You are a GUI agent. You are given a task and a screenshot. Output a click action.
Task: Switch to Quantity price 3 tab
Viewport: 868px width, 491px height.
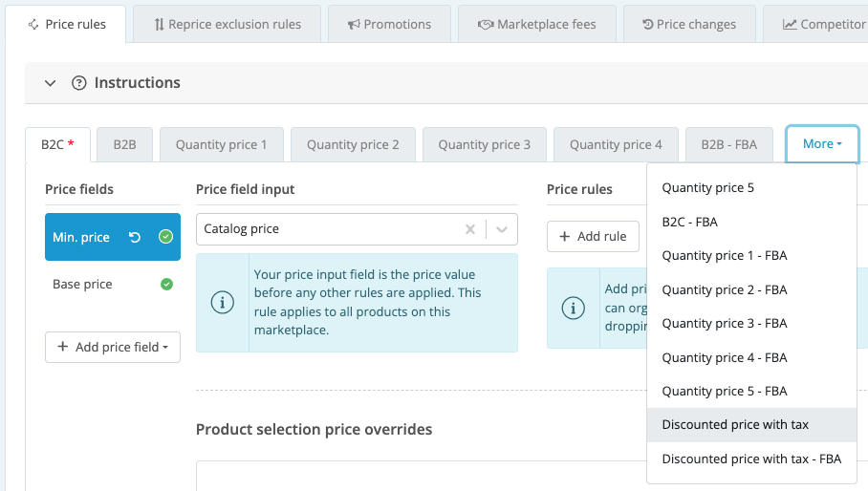click(x=485, y=145)
